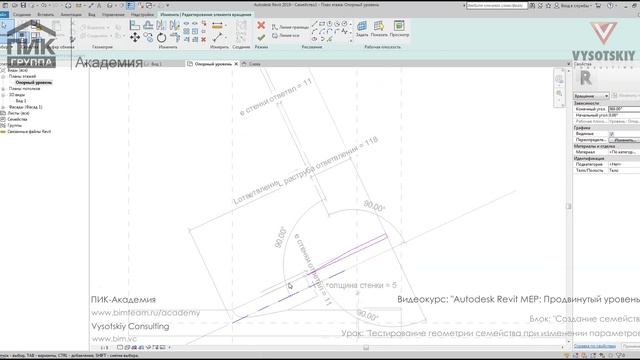Select the Mirror draw axis icon
The image size is (640, 360).
tap(175, 25)
